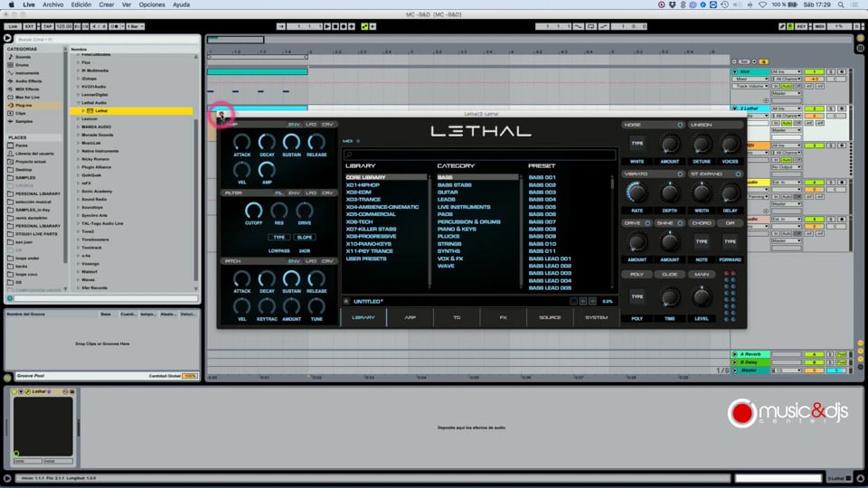Open Samples category in browser

point(24,121)
